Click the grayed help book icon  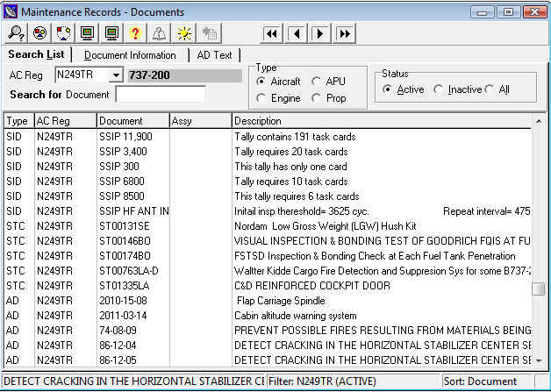[x=159, y=33]
